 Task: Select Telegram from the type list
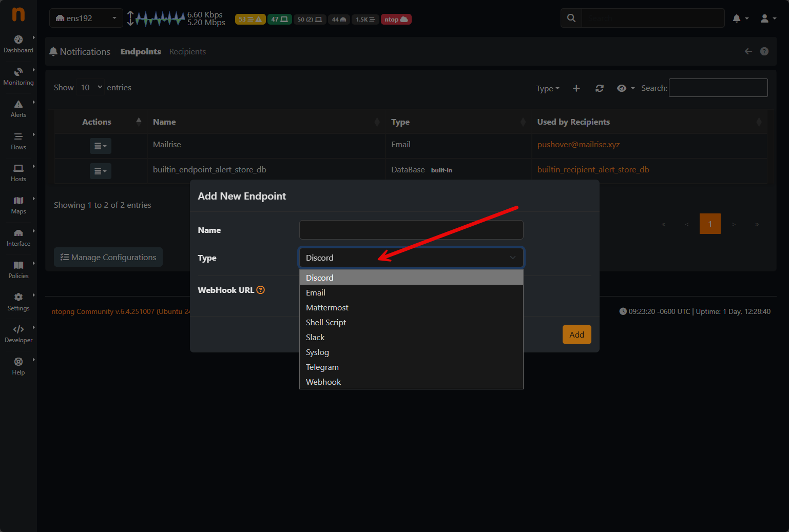click(411, 367)
